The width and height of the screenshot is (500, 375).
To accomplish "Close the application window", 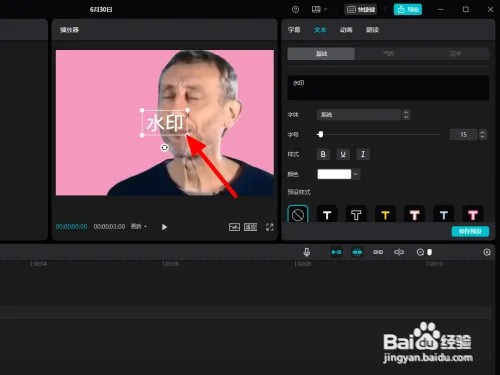I will coord(490,9).
